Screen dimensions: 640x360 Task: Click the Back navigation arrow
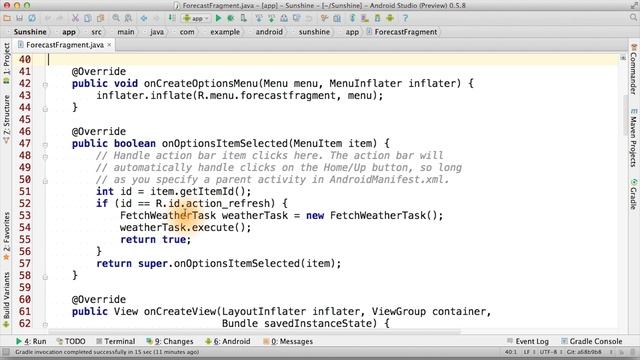point(144,18)
